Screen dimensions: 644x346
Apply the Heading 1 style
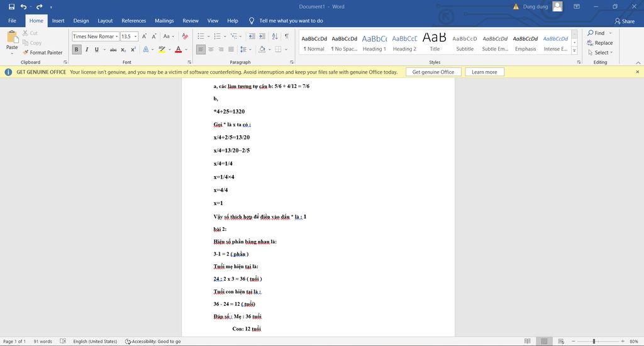click(x=374, y=43)
